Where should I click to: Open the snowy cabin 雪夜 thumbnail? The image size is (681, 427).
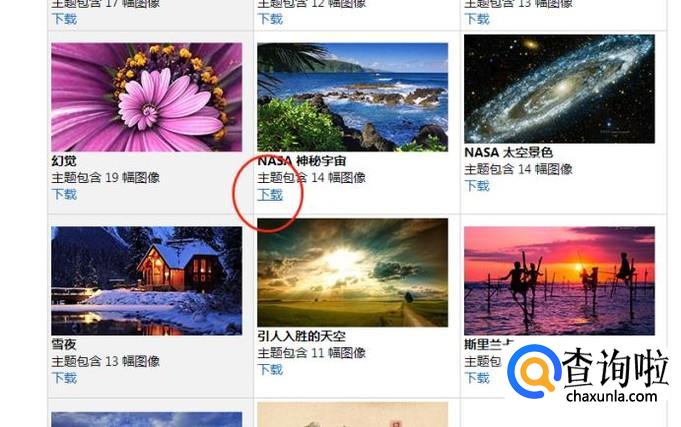[147, 281]
